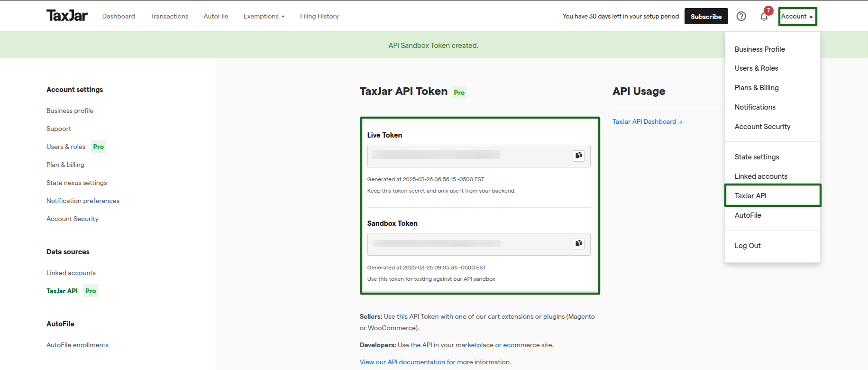The height and width of the screenshot is (370, 868).
Task: Click the Account settings heading
Action: (75, 90)
